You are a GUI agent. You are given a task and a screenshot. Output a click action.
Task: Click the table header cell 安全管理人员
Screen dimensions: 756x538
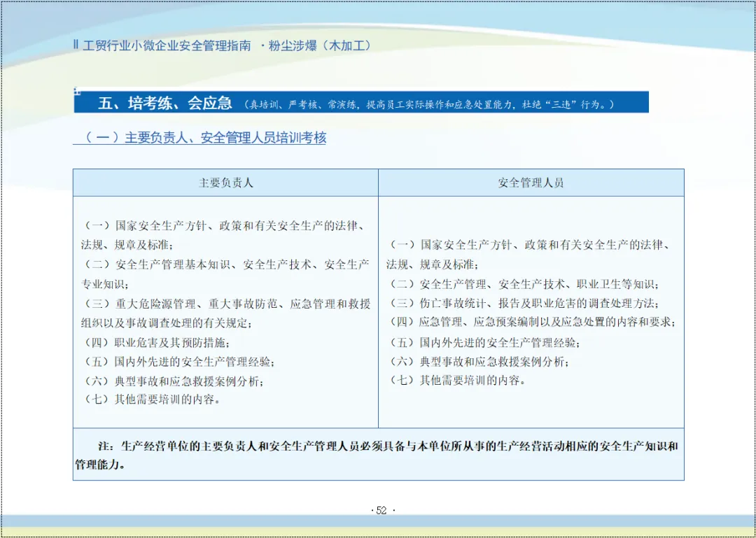(531, 183)
